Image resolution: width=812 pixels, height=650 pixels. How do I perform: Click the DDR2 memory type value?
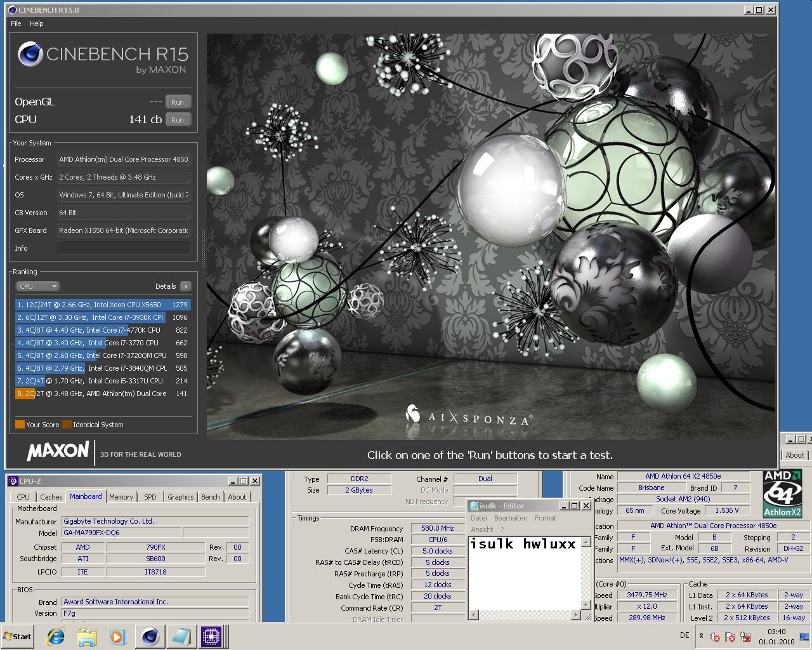359,479
